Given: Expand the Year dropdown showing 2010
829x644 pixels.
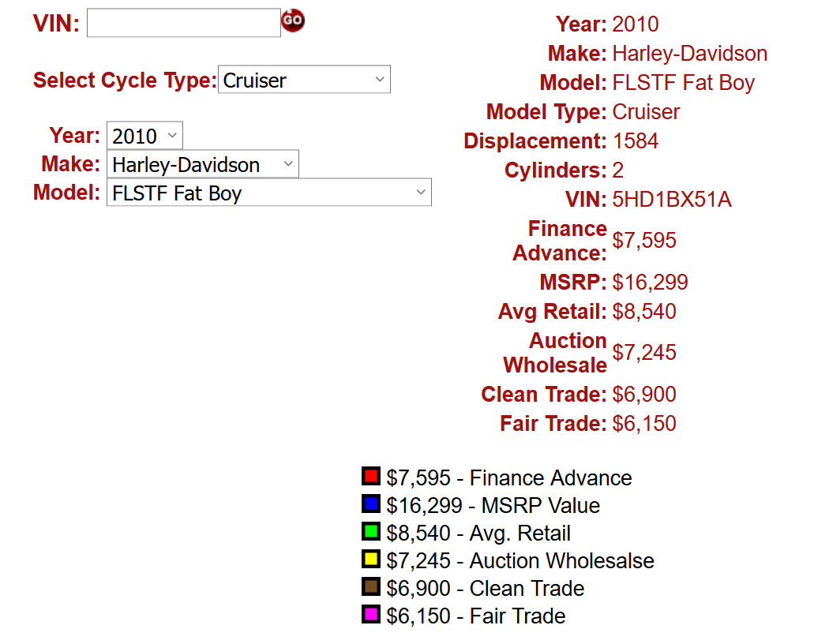Looking at the screenshot, I should [x=144, y=136].
